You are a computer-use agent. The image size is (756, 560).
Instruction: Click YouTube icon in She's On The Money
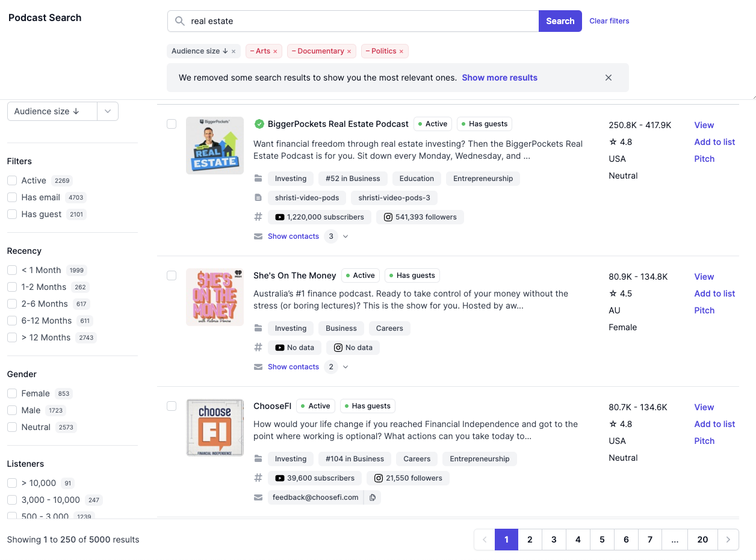(279, 348)
